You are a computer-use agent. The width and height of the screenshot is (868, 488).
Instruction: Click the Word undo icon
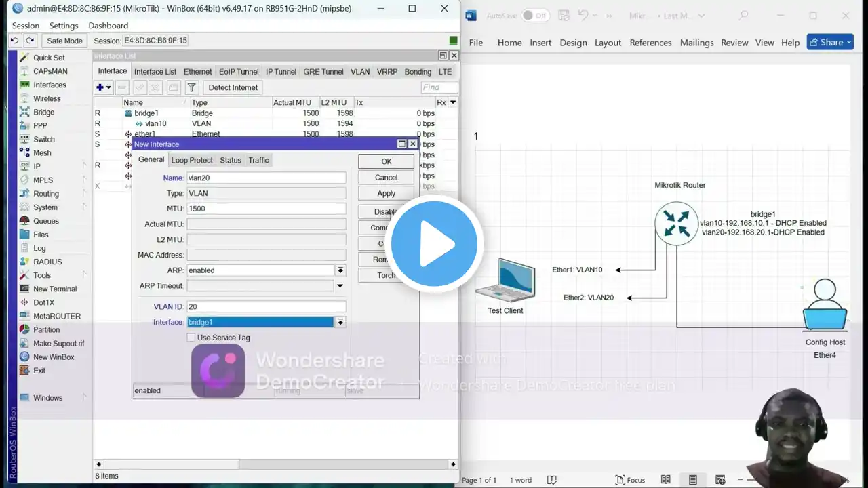click(583, 15)
